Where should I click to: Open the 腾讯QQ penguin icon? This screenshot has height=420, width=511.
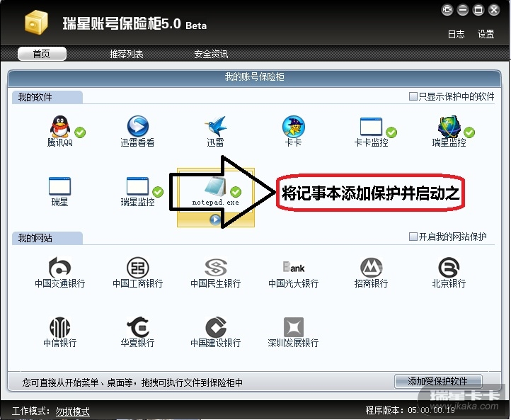pyautogui.click(x=60, y=126)
